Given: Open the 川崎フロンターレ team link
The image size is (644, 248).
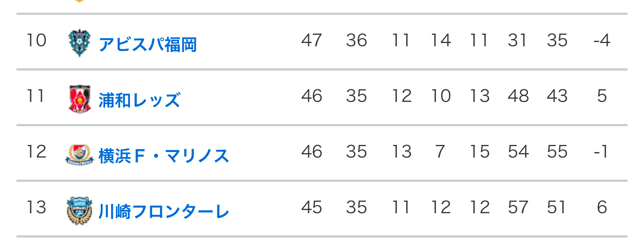Looking at the screenshot, I should [164, 212].
